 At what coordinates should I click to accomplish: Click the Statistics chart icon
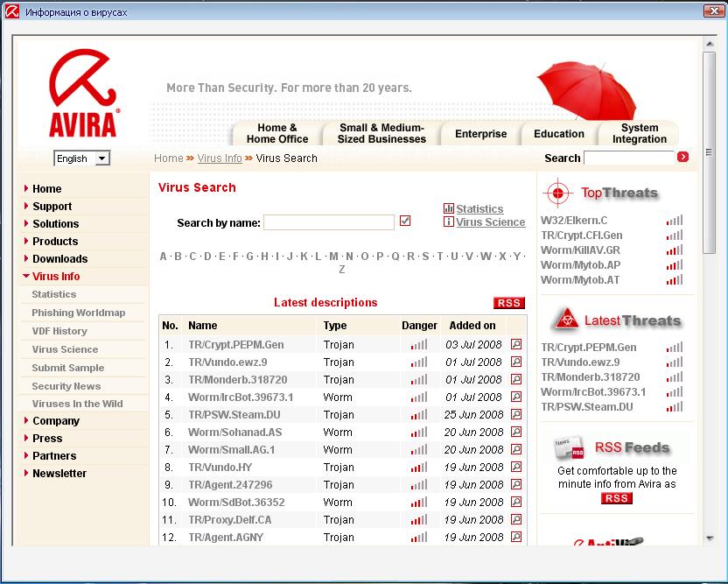tap(449, 208)
